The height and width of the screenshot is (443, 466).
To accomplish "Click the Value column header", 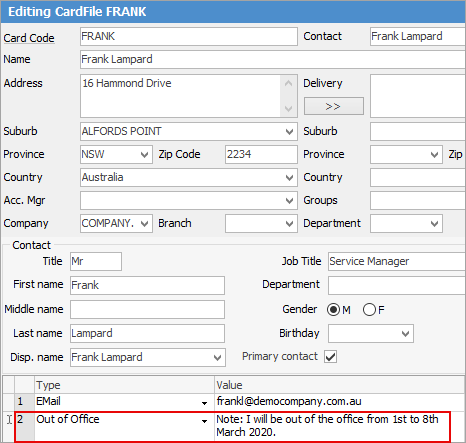I will click(340, 385).
